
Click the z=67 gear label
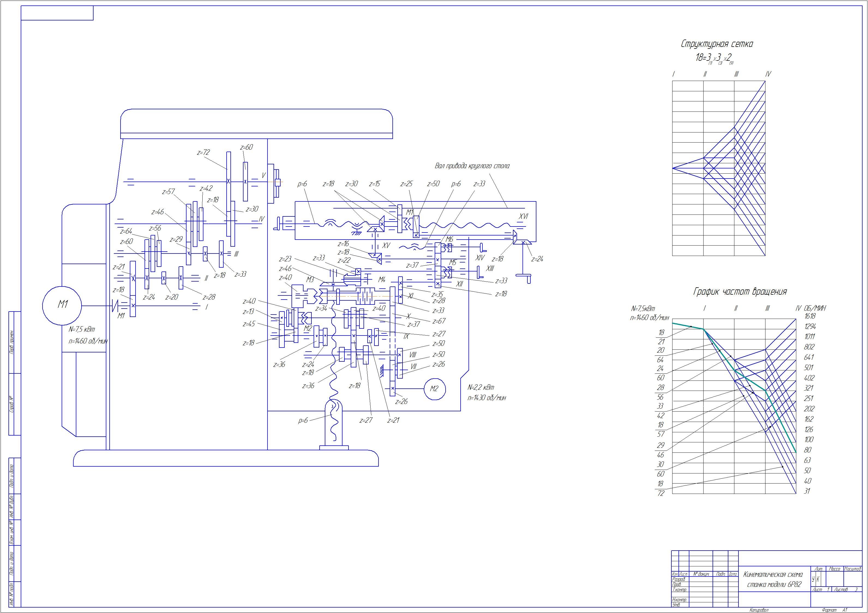[x=439, y=321]
